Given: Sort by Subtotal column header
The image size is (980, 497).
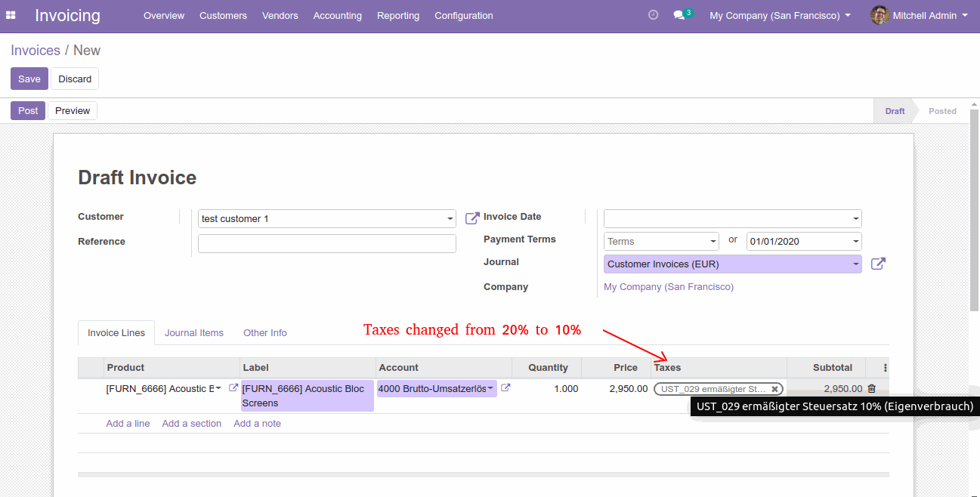Looking at the screenshot, I should click(x=826, y=368).
